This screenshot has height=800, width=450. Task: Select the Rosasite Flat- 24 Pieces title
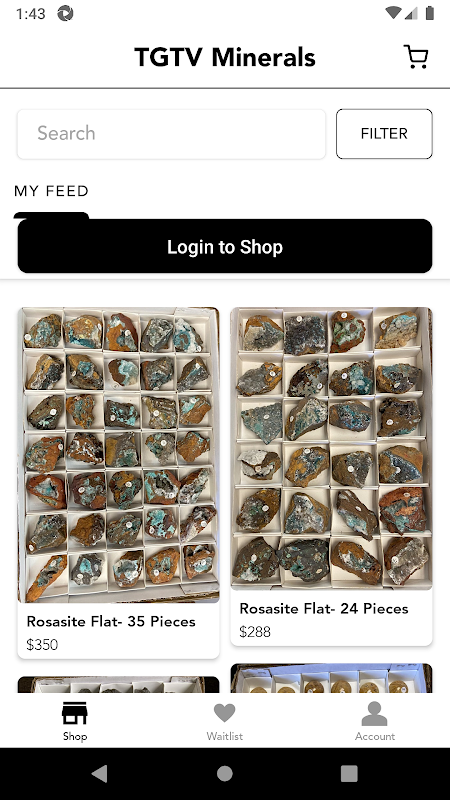pyautogui.click(x=324, y=609)
